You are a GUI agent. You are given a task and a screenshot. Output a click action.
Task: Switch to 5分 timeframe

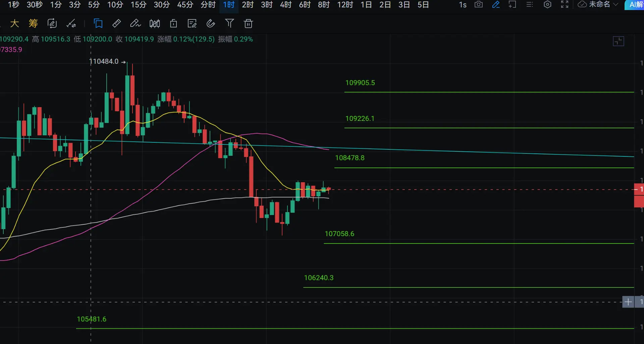point(94,5)
